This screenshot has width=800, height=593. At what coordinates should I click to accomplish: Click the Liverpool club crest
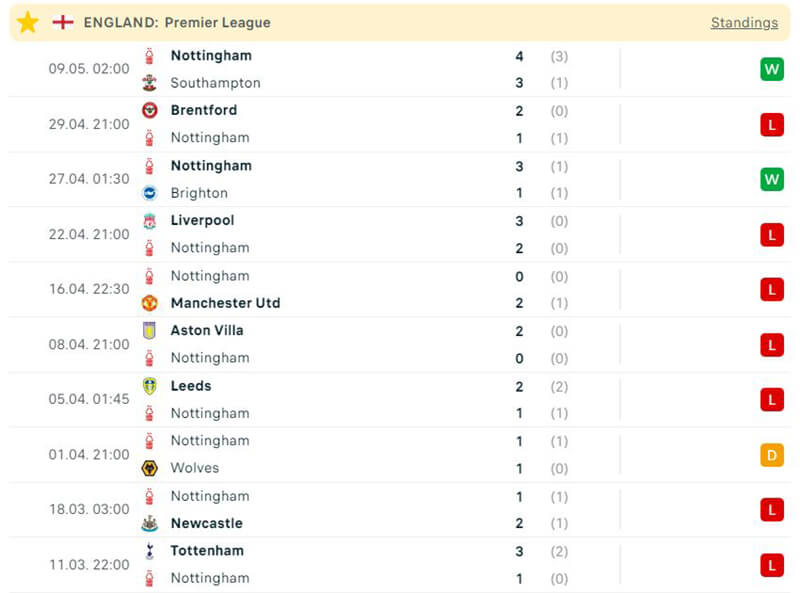pos(150,220)
